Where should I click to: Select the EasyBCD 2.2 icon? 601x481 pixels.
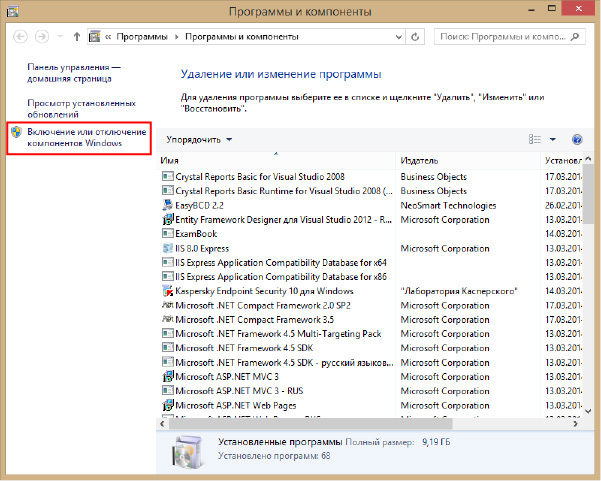(x=167, y=205)
